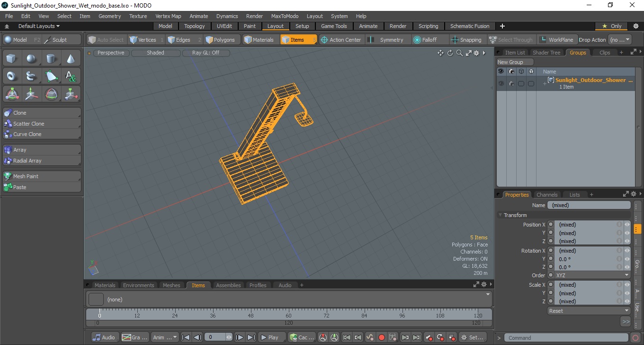Image resolution: width=644 pixels, height=345 pixels.
Task: Select the Text tool icon
Action: [71, 76]
